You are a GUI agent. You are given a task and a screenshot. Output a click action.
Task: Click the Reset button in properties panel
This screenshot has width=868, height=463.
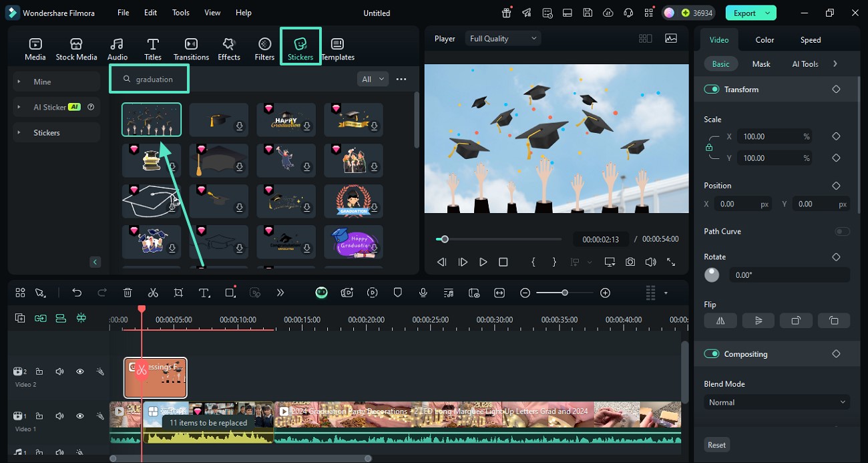(717, 445)
